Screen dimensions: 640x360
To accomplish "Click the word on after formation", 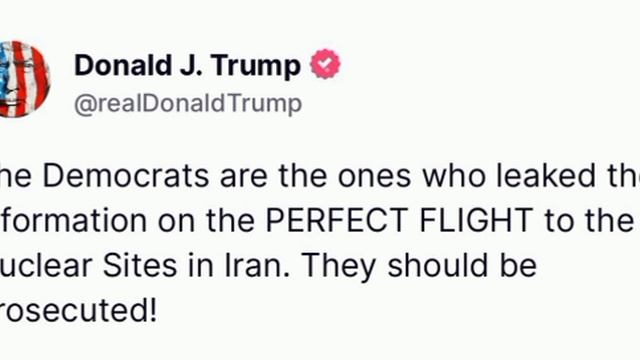I will coord(176,220).
